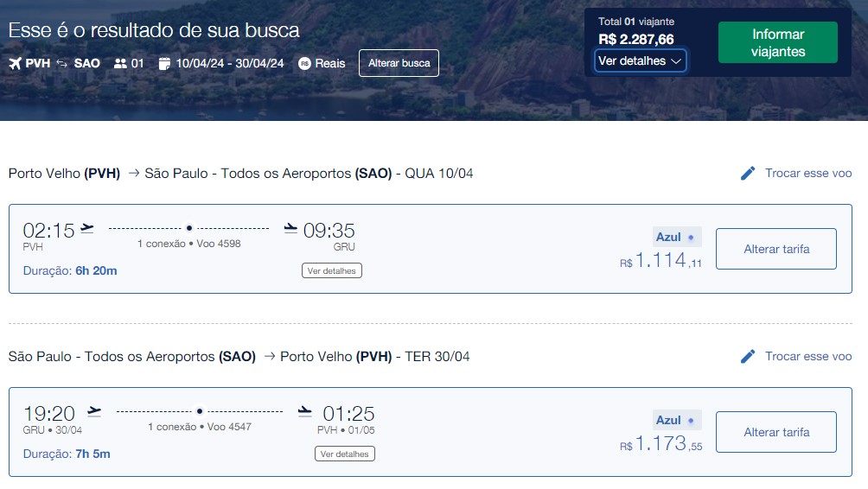Click the travelers count people icon
This screenshot has width=868, height=489.
point(120,63)
